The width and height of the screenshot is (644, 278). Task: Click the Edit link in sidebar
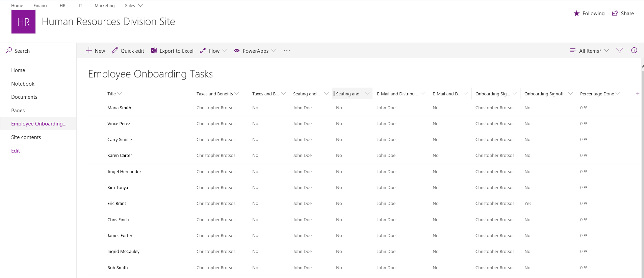[x=16, y=151]
